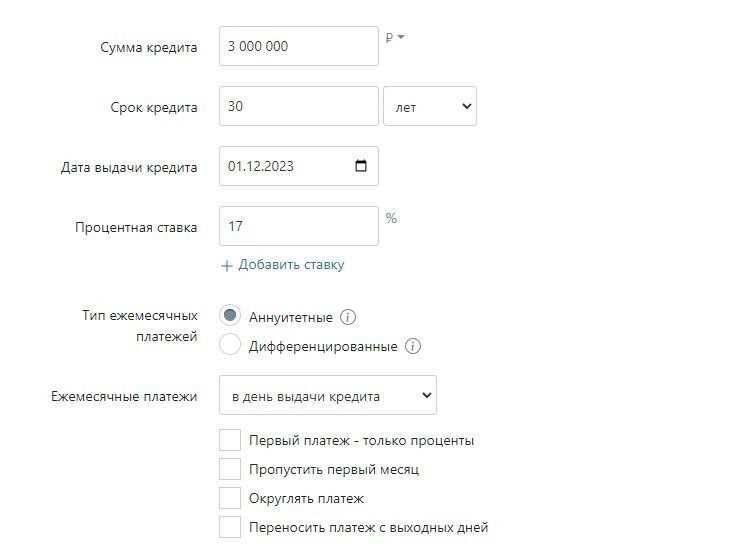Image resolution: width=744 pixels, height=553 pixels.
Task: Click the Процентная ставка label
Action: click(136, 227)
